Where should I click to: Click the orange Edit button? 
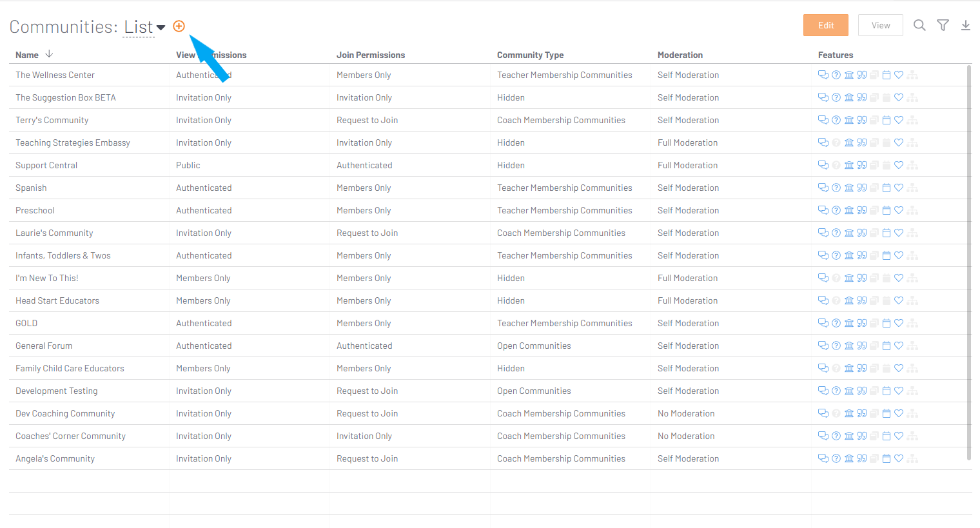pyautogui.click(x=825, y=25)
